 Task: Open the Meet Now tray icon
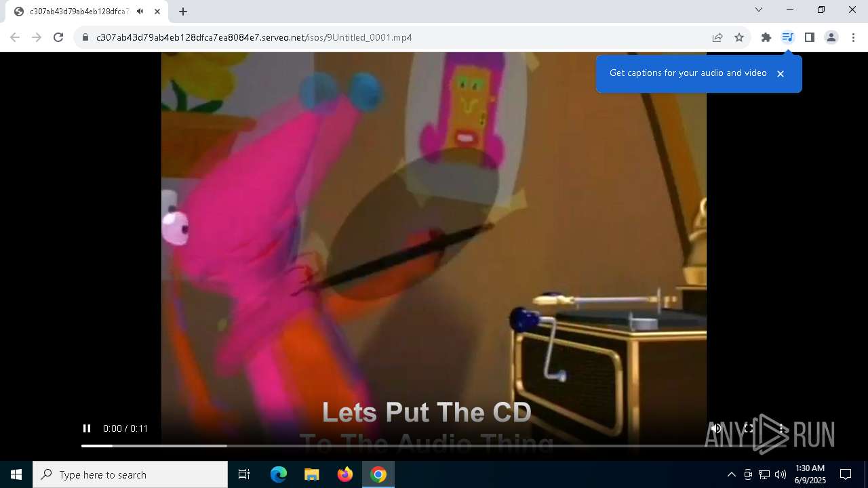pos(748,474)
